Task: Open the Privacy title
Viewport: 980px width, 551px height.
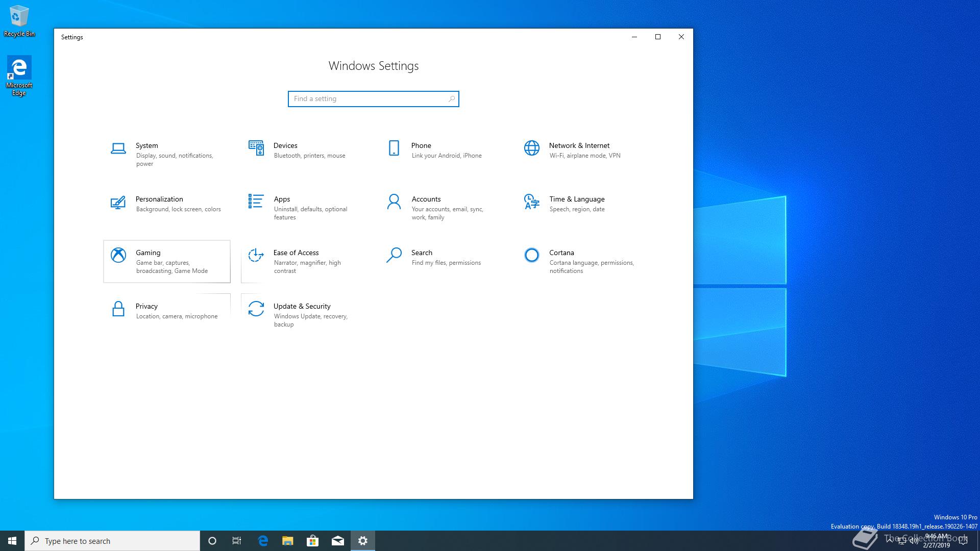Action: (146, 306)
